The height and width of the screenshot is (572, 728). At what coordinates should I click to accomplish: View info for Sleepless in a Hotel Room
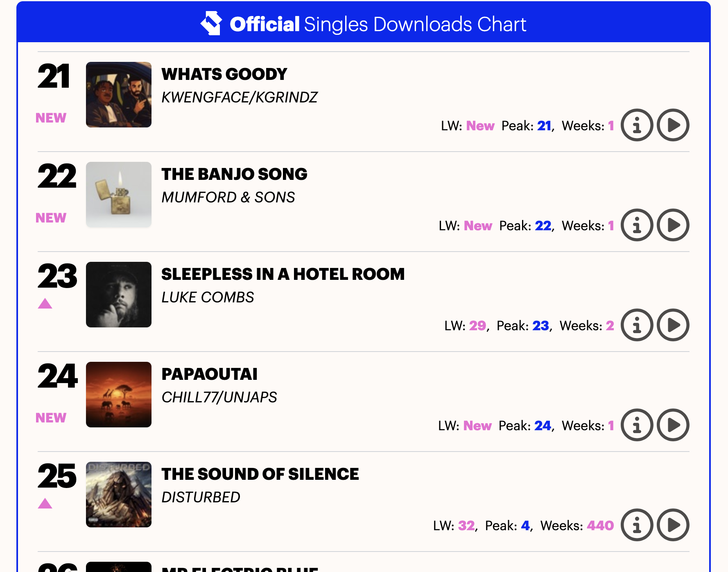click(x=637, y=325)
